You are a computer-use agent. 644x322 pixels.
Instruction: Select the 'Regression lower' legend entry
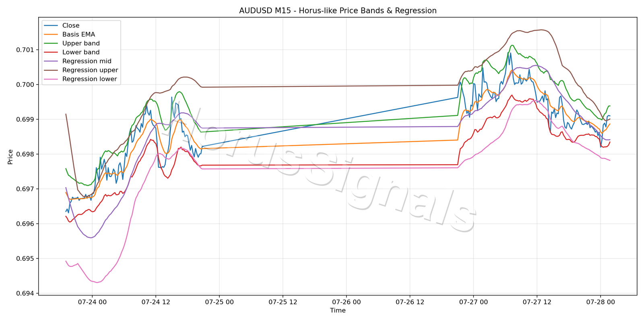coord(89,79)
